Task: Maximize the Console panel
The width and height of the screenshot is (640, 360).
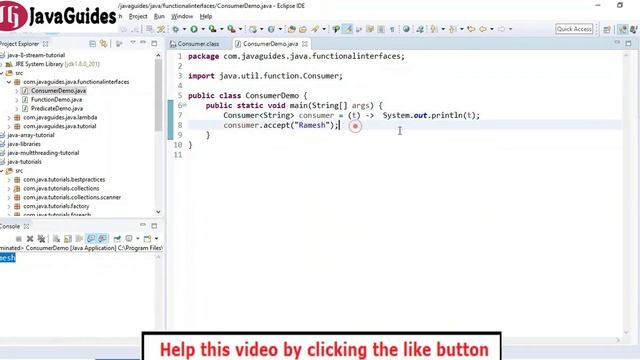Action: [154, 226]
